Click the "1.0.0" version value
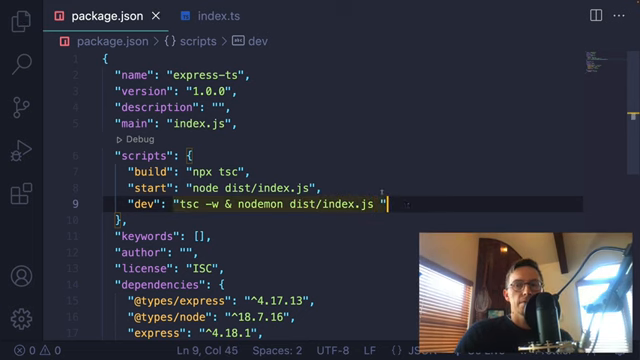 click(x=209, y=91)
